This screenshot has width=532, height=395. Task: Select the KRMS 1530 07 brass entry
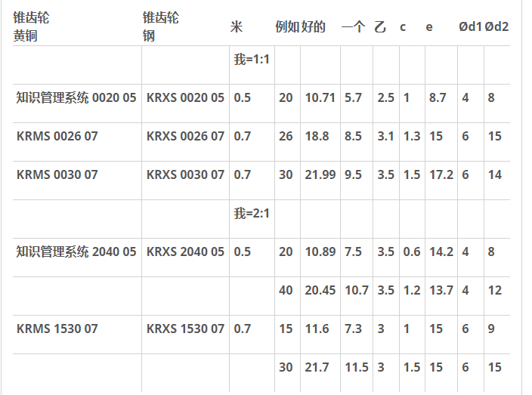(57, 329)
